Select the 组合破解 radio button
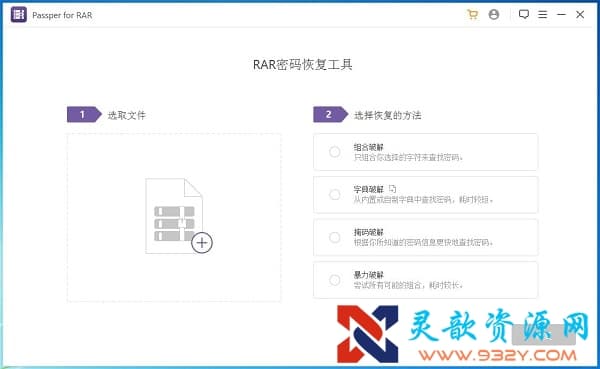Viewport: 600px width, 369px height. click(x=335, y=152)
